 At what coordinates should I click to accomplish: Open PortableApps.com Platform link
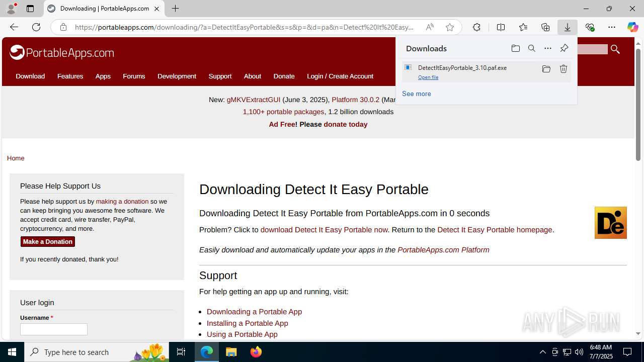point(443,250)
